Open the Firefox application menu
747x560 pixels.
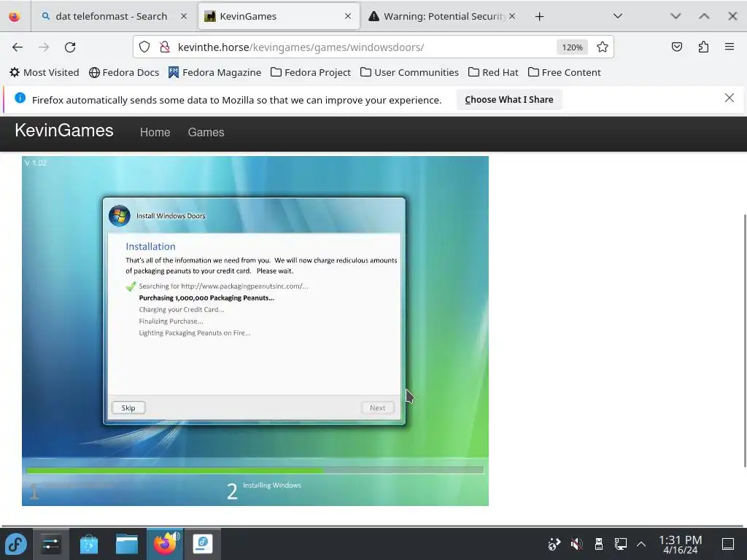pyautogui.click(x=729, y=47)
